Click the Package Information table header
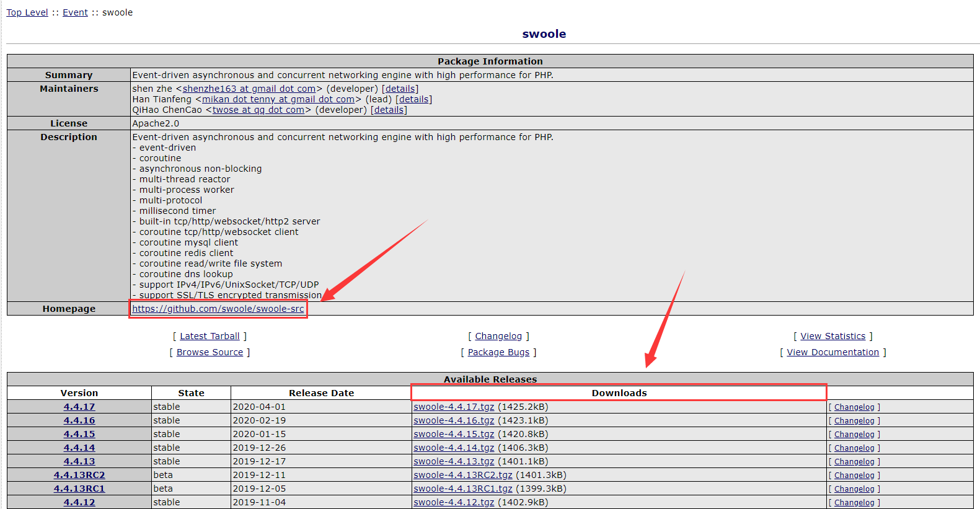Screen dimensions: 980x509 (490, 61)
